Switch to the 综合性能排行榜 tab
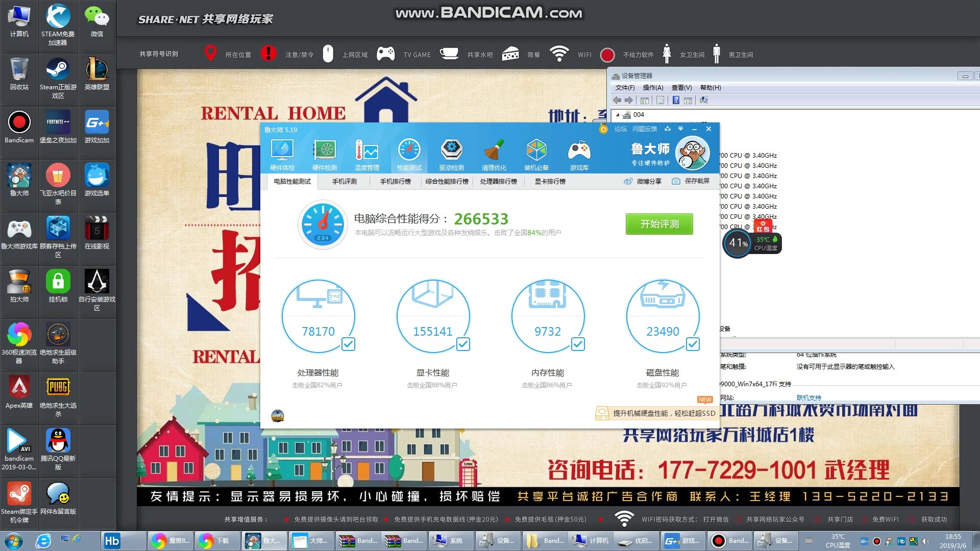Screen dimensions: 980x551 [447, 181]
